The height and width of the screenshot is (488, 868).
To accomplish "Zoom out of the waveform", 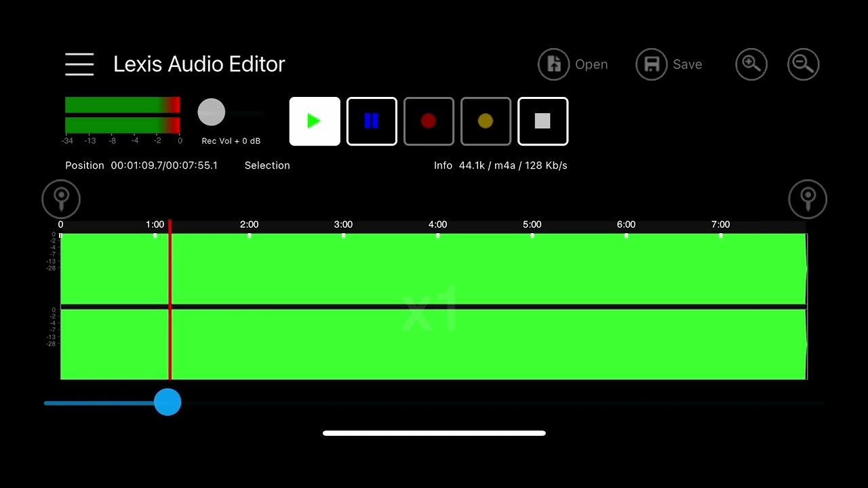I will [804, 64].
